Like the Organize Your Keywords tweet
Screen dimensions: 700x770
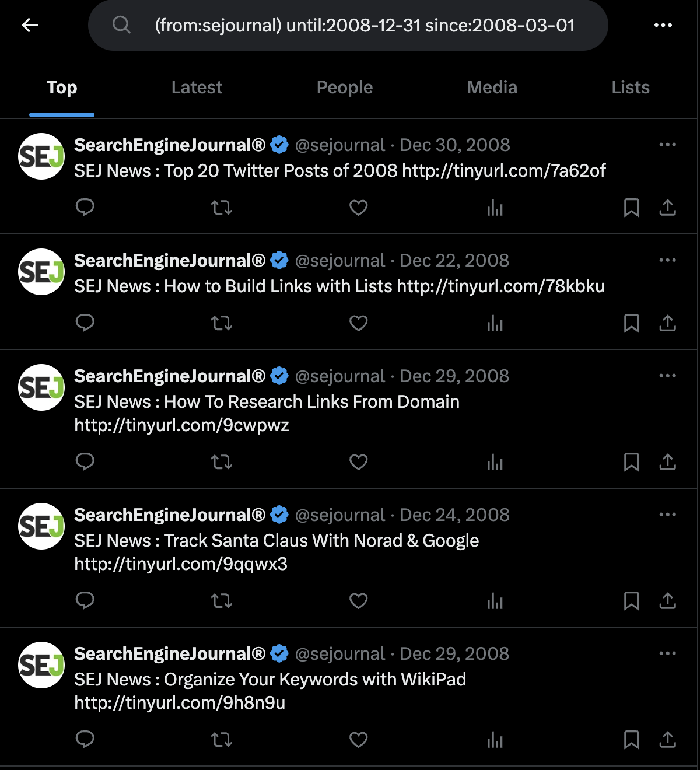click(358, 740)
